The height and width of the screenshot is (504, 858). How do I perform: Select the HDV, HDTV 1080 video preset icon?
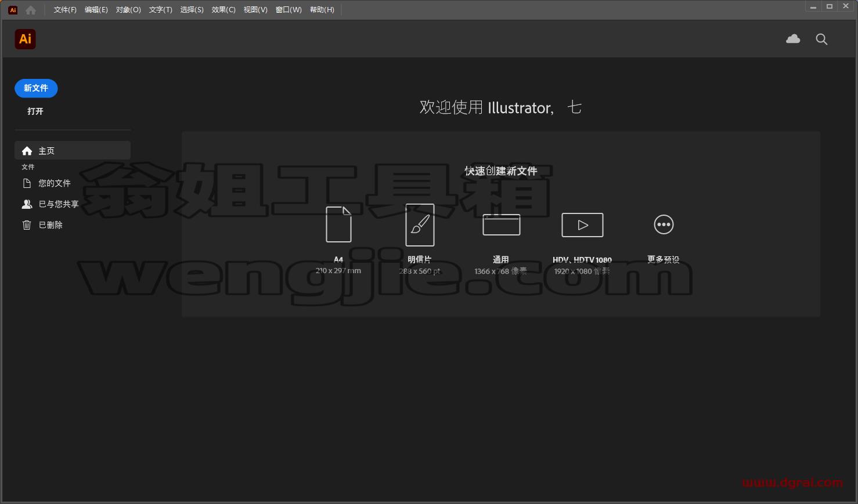coord(582,224)
